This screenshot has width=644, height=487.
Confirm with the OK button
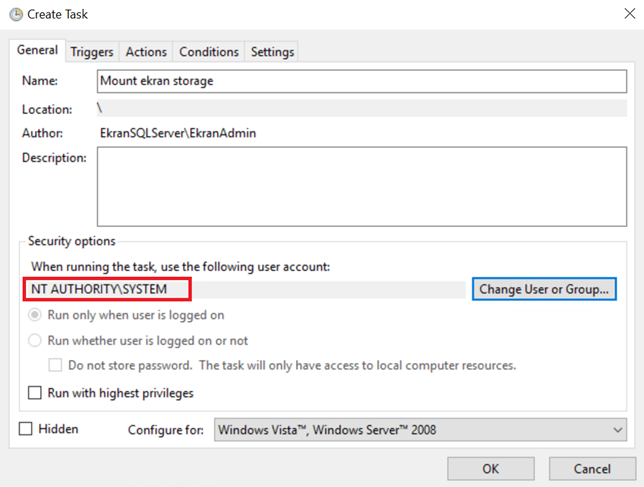(x=491, y=469)
